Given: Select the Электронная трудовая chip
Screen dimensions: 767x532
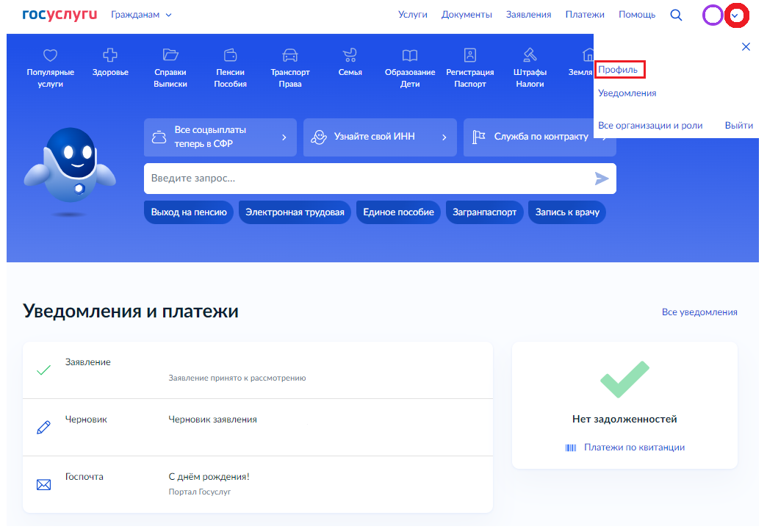Looking at the screenshot, I should 295,212.
